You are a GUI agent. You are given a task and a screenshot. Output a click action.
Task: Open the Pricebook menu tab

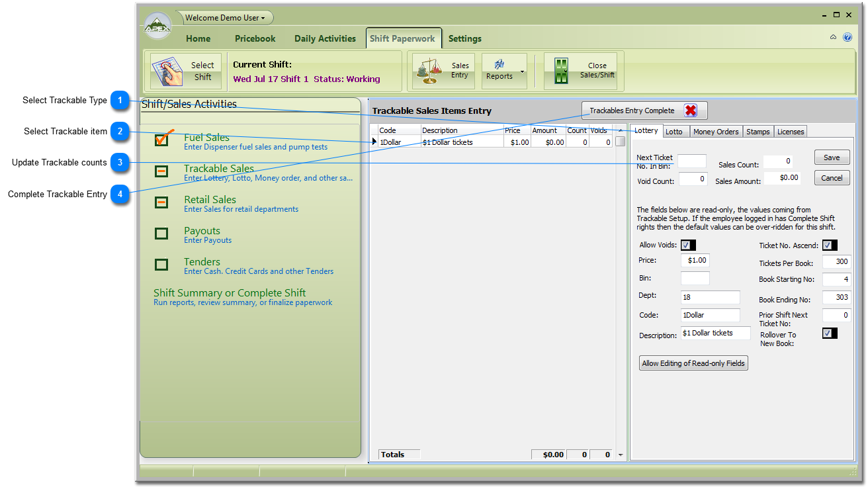255,38
